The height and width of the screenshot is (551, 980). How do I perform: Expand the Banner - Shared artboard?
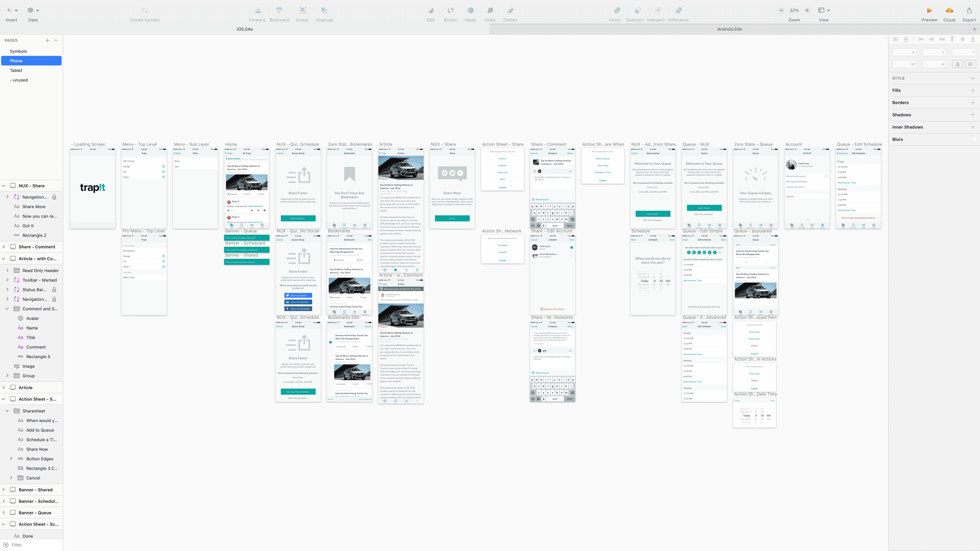(x=3, y=490)
